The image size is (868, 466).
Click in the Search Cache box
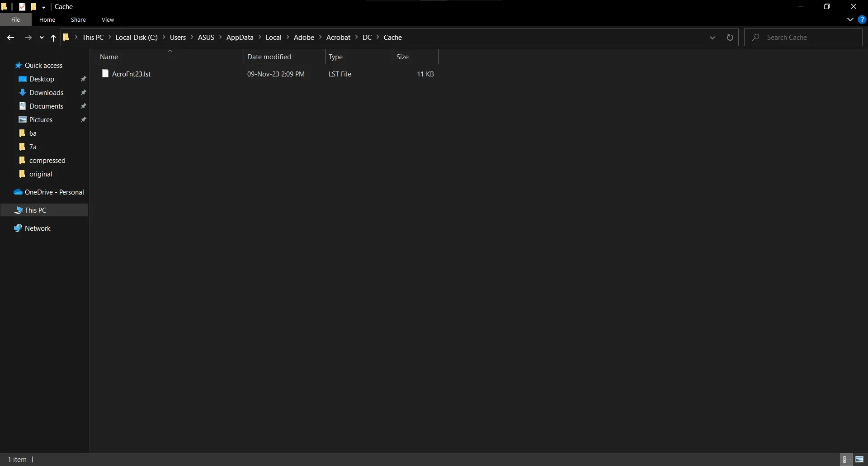(x=809, y=37)
